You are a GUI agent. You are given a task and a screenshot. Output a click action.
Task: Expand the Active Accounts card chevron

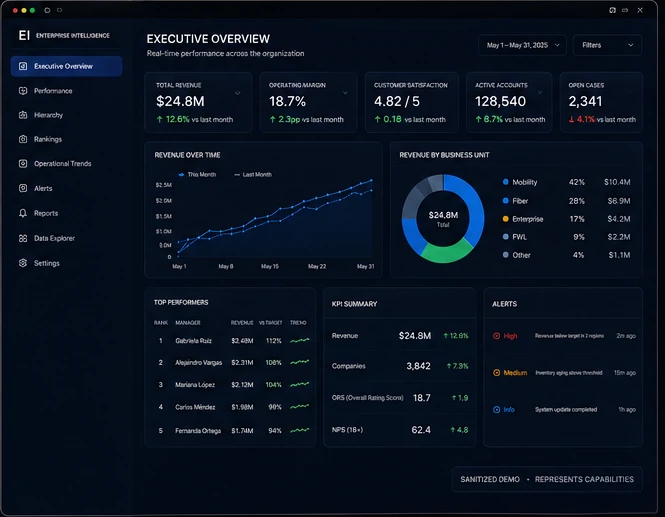[x=540, y=92]
